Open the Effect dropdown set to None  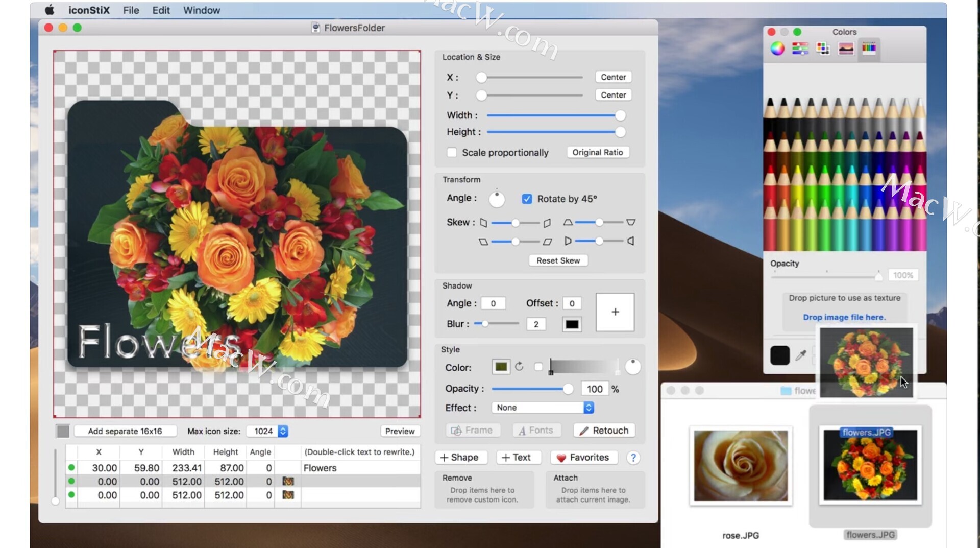[x=543, y=408]
